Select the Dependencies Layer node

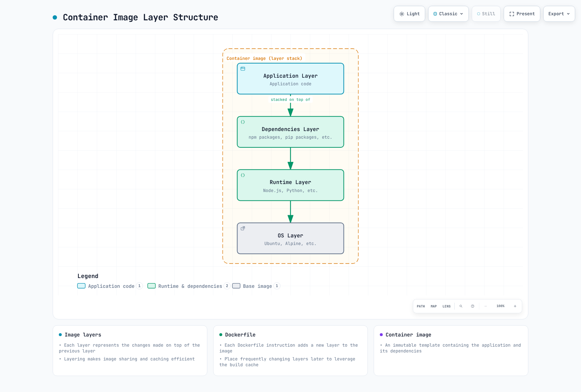tap(290, 132)
